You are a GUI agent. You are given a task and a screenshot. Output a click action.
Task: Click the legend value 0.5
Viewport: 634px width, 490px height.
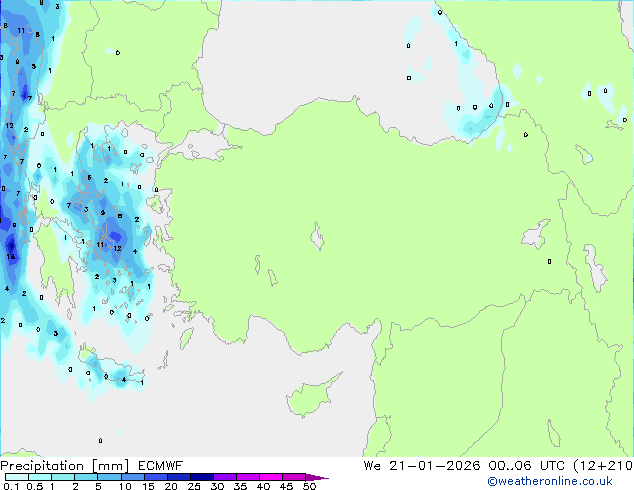pyautogui.click(x=35, y=486)
